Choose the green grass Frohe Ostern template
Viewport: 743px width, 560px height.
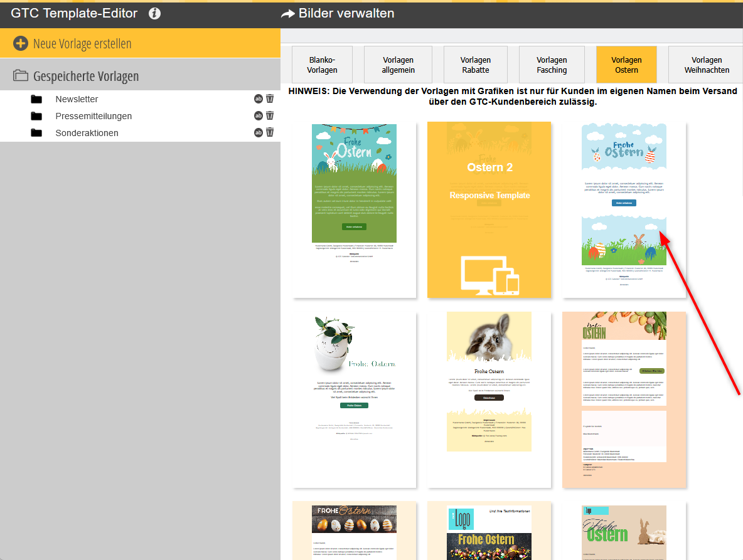[354, 209]
